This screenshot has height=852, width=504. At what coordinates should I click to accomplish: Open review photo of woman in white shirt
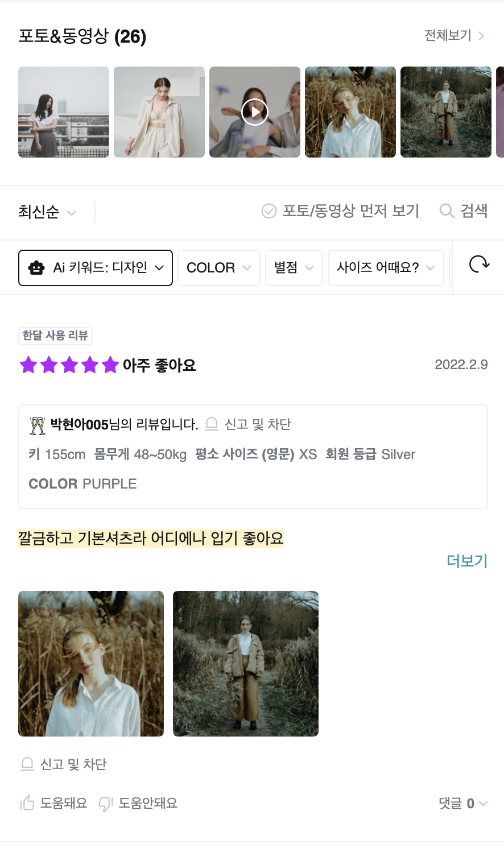coord(91,664)
